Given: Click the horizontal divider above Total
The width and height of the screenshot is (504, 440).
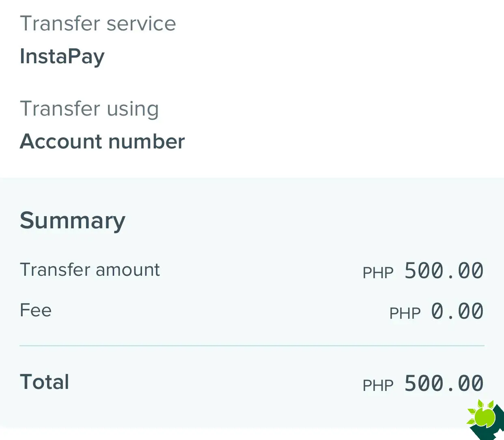Looking at the screenshot, I should pos(252,346).
